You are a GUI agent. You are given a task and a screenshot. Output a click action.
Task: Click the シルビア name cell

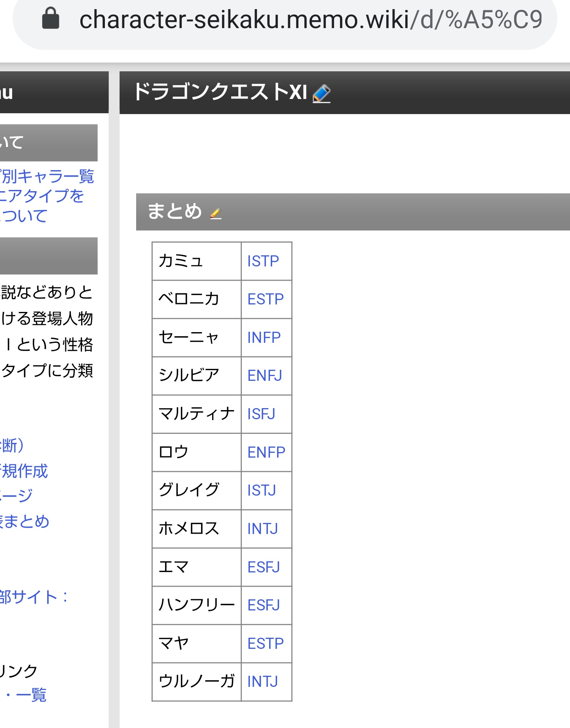(x=197, y=376)
